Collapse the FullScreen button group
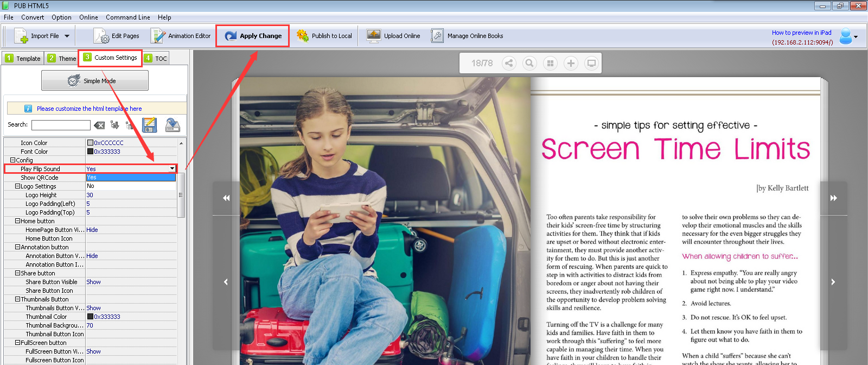The height and width of the screenshot is (365, 868). tap(17, 343)
